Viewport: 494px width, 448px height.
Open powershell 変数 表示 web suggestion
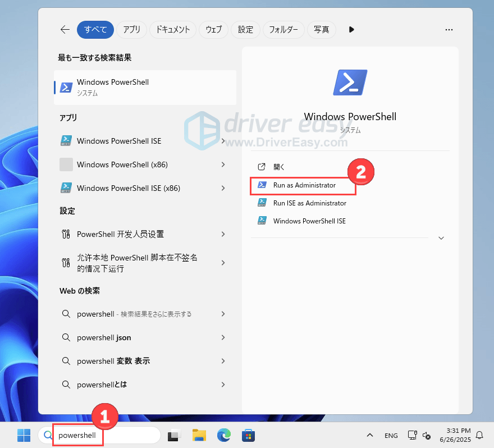tap(113, 361)
